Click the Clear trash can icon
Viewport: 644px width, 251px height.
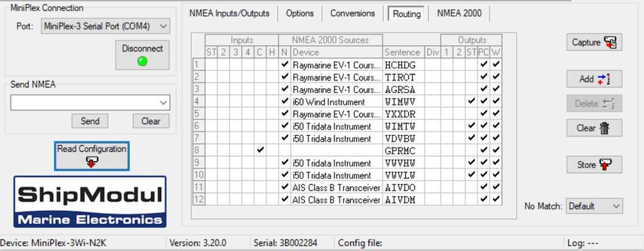pyautogui.click(x=604, y=128)
